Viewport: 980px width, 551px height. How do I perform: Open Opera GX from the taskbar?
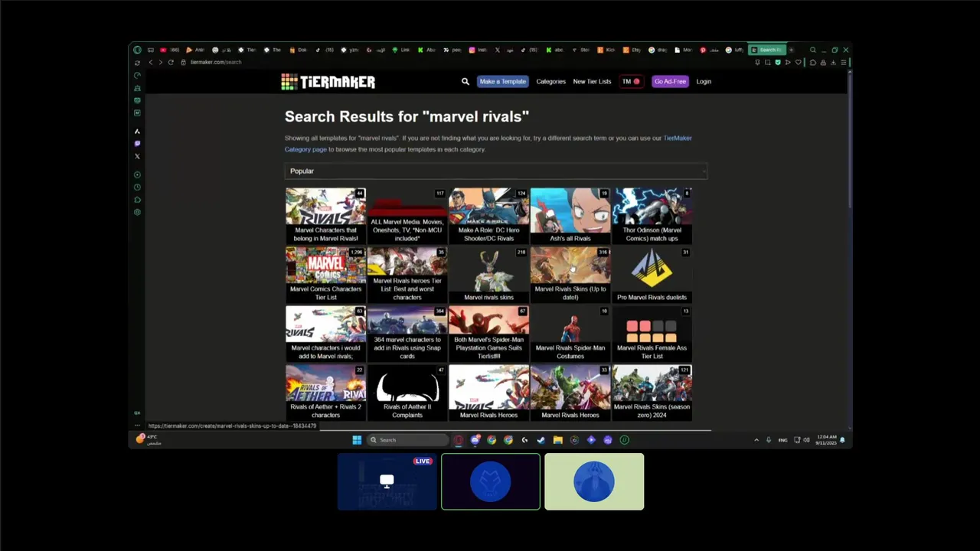[x=458, y=440]
